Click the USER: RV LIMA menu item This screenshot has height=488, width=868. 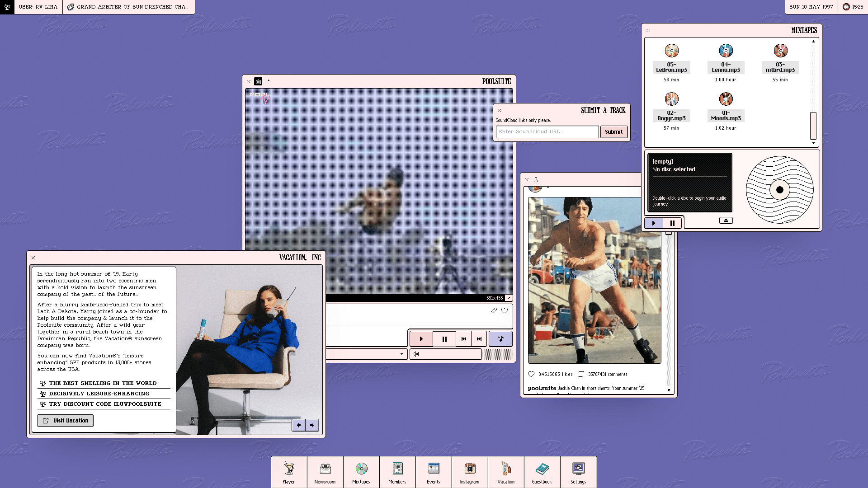(38, 7)
